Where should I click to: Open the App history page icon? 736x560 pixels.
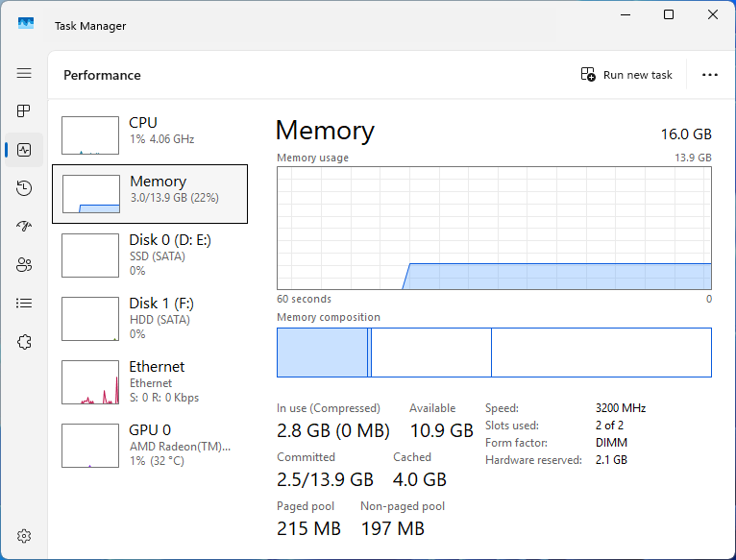pyautogui.click(x=24, y=188)
